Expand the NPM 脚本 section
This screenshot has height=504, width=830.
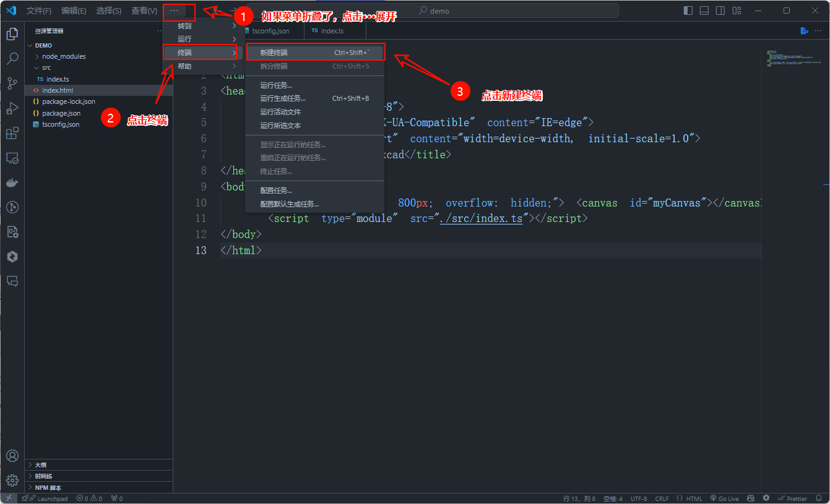click(x=48, y=487)
